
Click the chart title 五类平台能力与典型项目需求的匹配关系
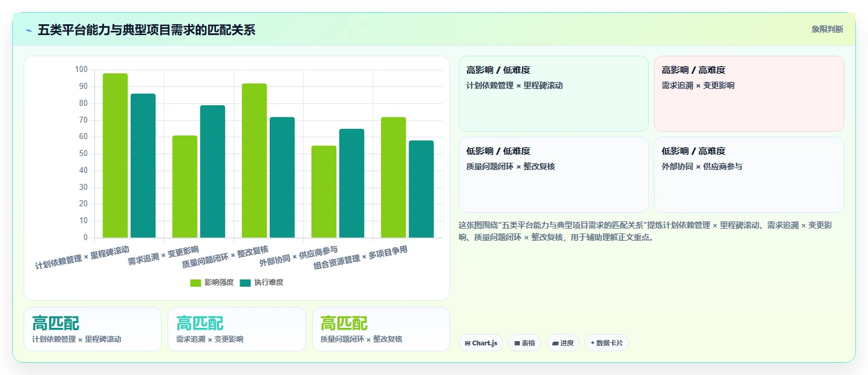[146, 30]
